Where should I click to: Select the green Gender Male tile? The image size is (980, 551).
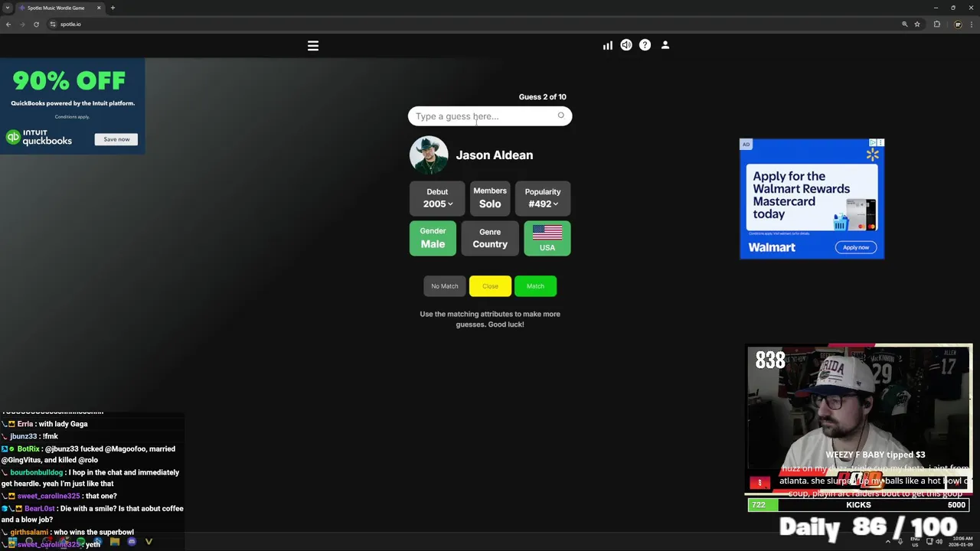pyautogui.click(x=433, y=238)
